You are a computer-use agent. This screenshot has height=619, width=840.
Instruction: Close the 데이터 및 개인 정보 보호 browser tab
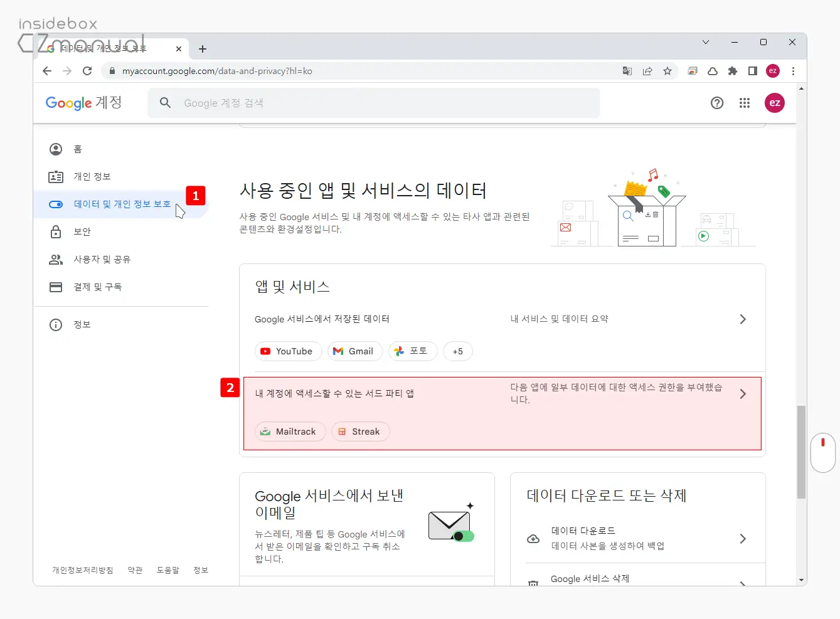point(179,48)
